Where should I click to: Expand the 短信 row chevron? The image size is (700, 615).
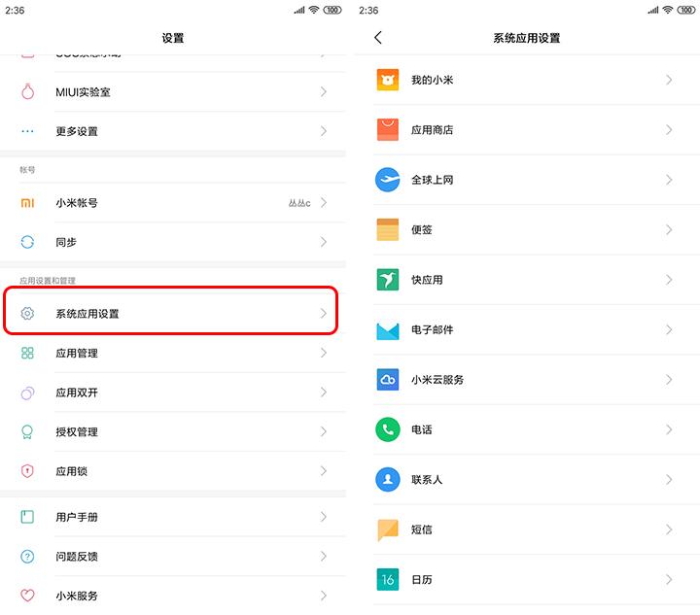(x=669, y=530)
